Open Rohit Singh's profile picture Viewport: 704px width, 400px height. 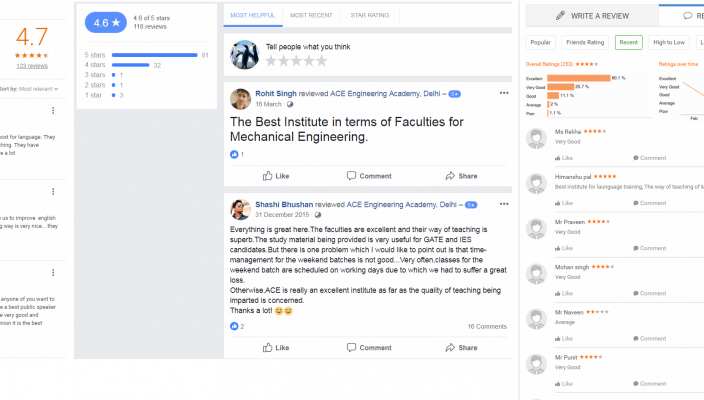(x=241, y=99)
